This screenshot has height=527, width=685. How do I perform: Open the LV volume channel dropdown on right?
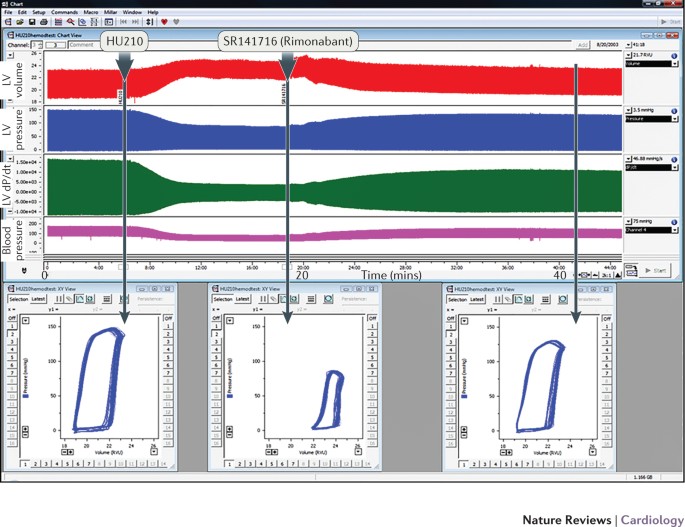[x=675, y=63]
